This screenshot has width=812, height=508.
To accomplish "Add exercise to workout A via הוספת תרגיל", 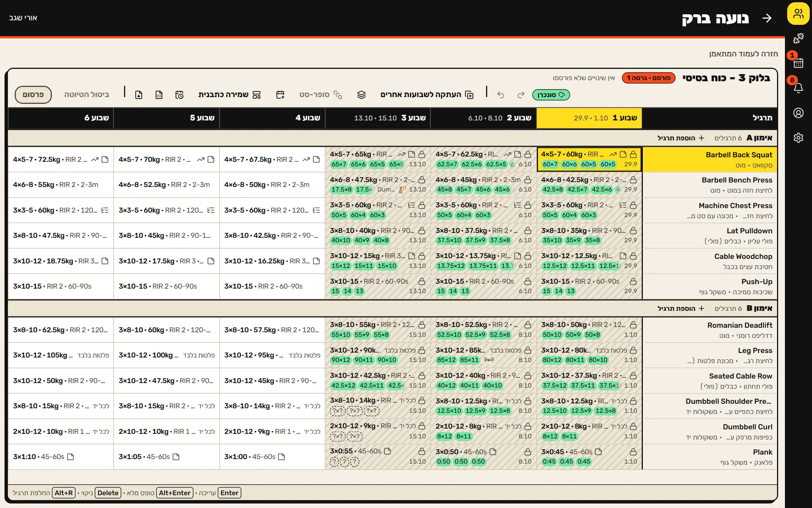I will 680,138.
